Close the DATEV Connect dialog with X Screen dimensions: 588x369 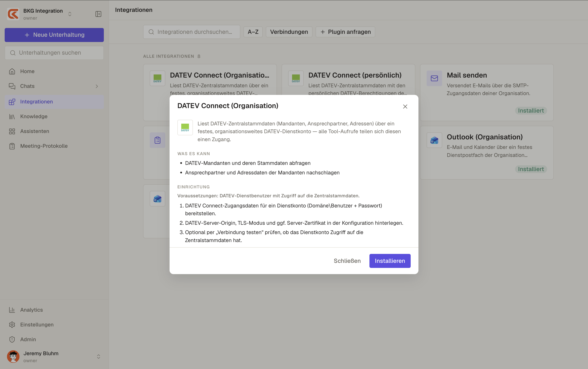(405, 107)
